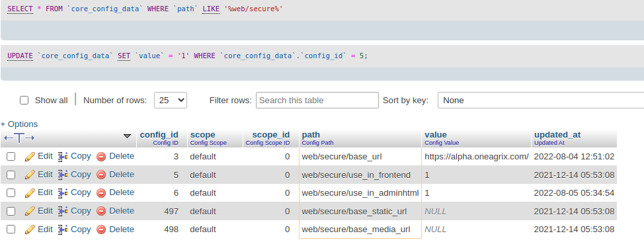The image size is (644, 250).
Task: Click pencil edit icon for config_id 3 row
Action: tap(30, 156)
